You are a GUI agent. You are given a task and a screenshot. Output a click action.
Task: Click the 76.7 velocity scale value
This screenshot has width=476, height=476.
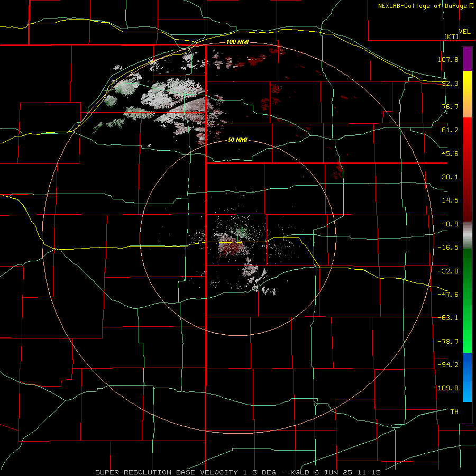pos(450,106)
